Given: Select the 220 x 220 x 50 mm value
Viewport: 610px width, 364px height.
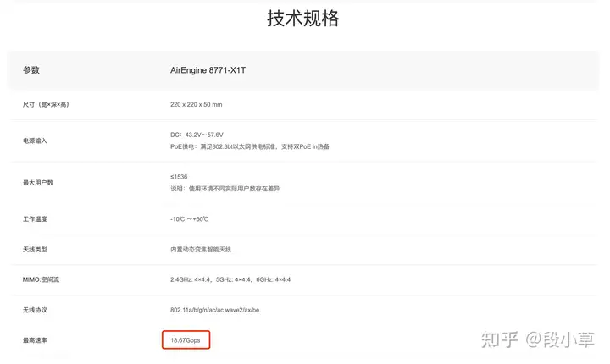Looking at the screenshot, I should 196,104.
